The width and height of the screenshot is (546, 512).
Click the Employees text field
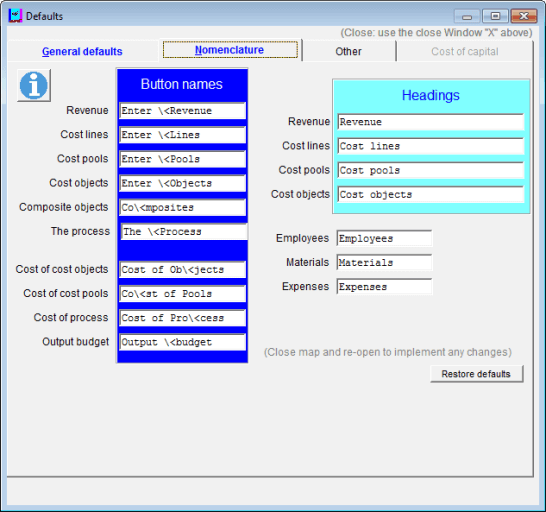[x=384, y=238]
